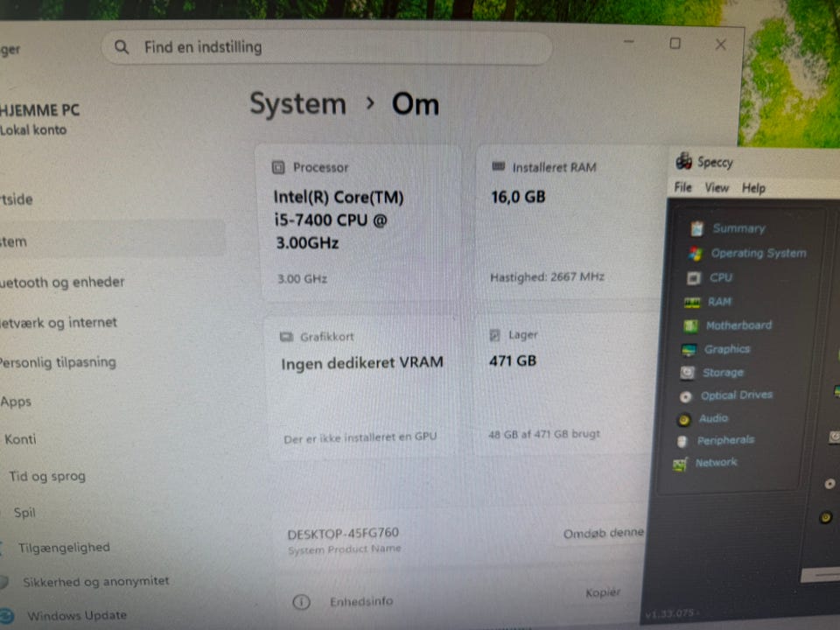Open the View menu in Speccy
Viewport: 840px width, 630px height.
click(x=717, y=188)
